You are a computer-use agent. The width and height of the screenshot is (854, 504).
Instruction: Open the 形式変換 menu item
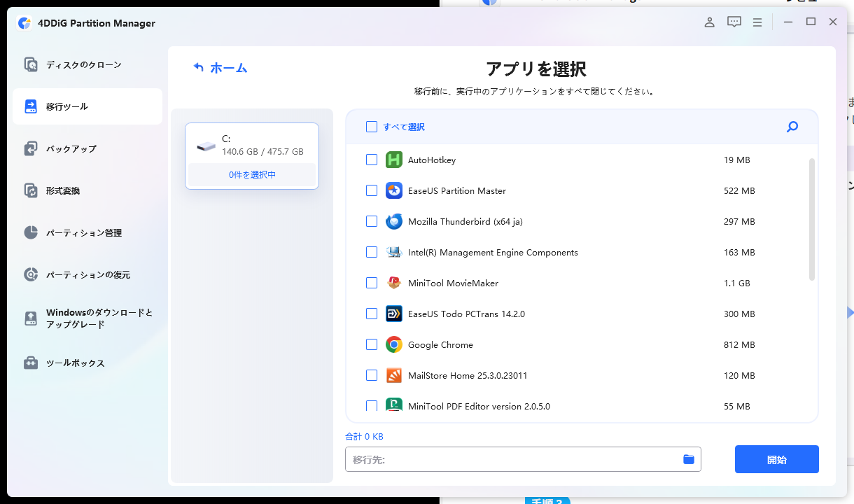click(87, 190)
